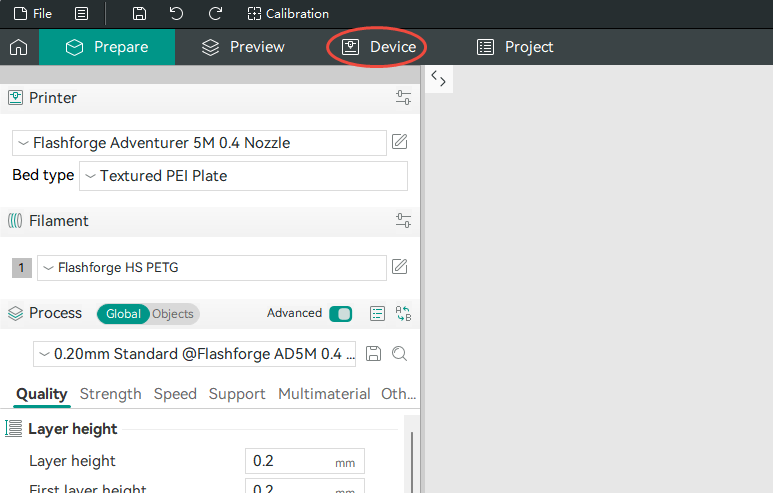773x493 pixels.
Task: Click the Layer height input field
Action: coord(305,461)
